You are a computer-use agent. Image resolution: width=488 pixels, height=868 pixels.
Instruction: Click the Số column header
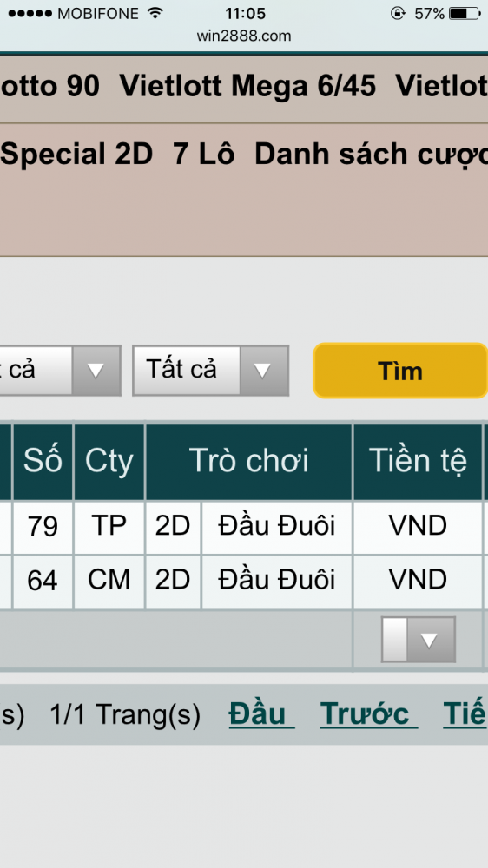coord(43,462)
